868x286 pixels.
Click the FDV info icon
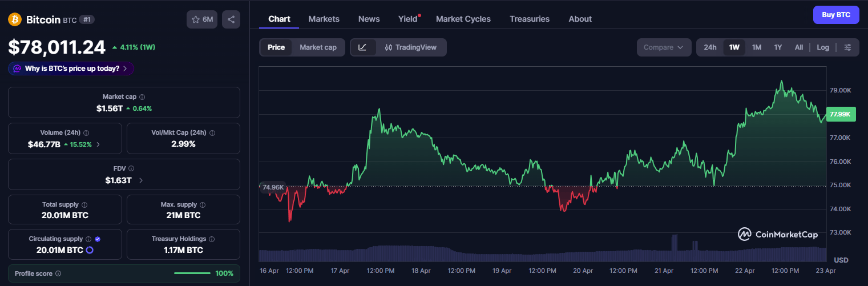tap(131, 169)
